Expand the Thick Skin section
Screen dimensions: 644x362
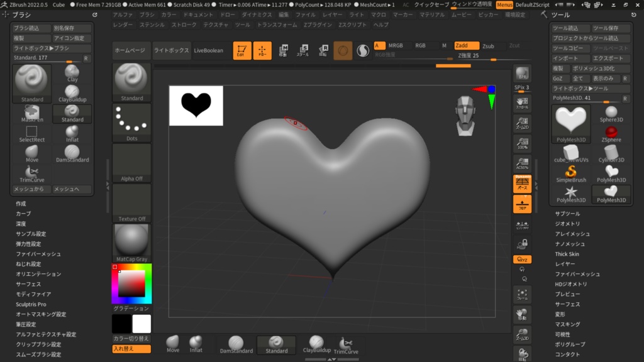[567, 254]
